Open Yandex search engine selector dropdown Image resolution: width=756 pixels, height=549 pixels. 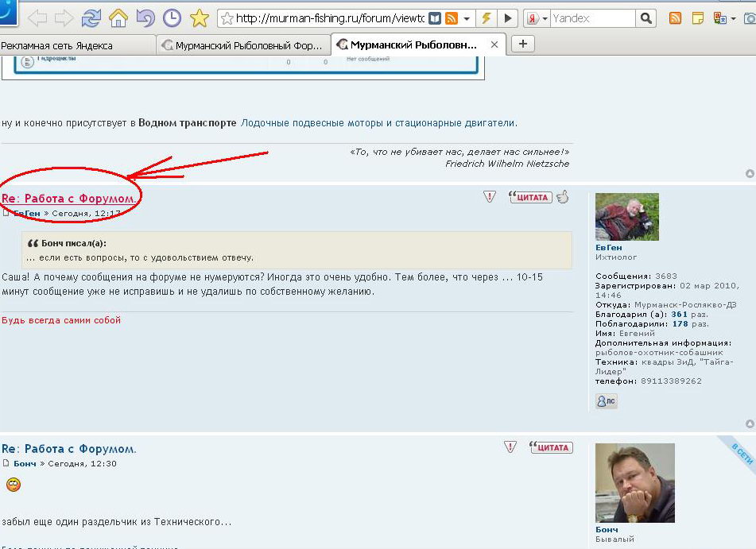coord(537,18)
